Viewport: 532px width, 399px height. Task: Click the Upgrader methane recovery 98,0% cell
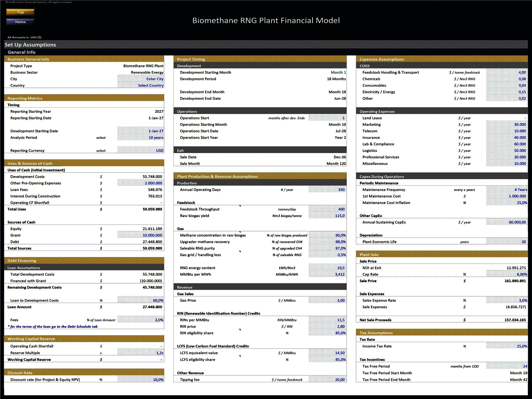tap(328, 242)
